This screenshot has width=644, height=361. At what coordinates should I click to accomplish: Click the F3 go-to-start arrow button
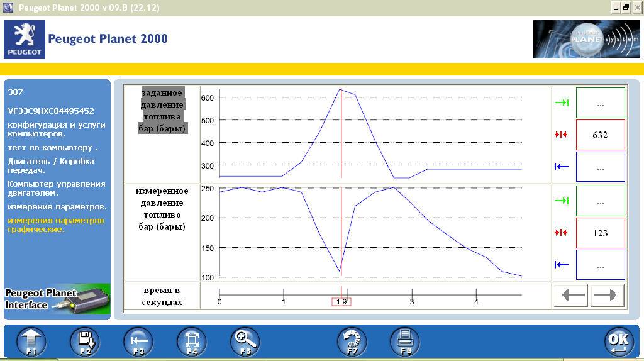[138, 342]
